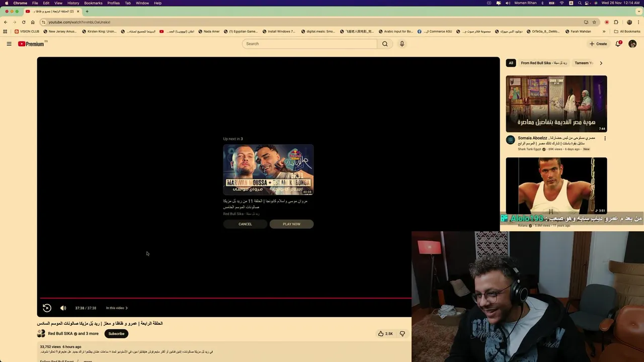
Task: Go back with Chrome back arrow
Action: 6,22
